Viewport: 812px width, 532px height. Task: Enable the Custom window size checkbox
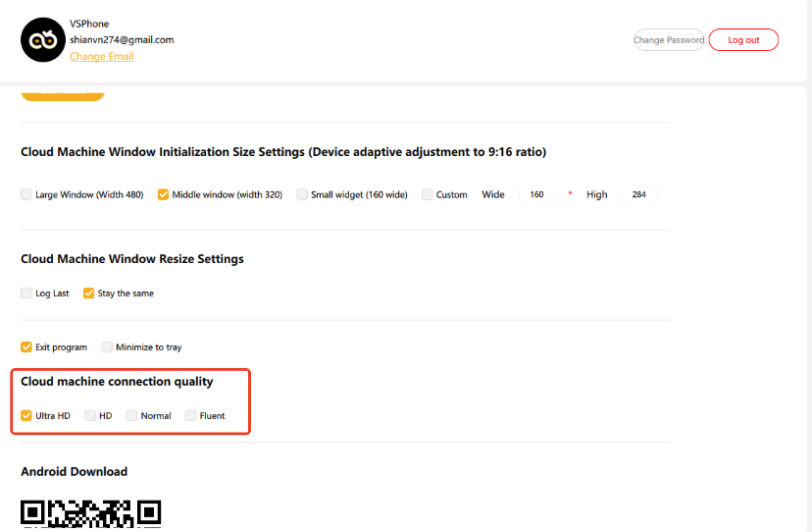tap(427, 194)
